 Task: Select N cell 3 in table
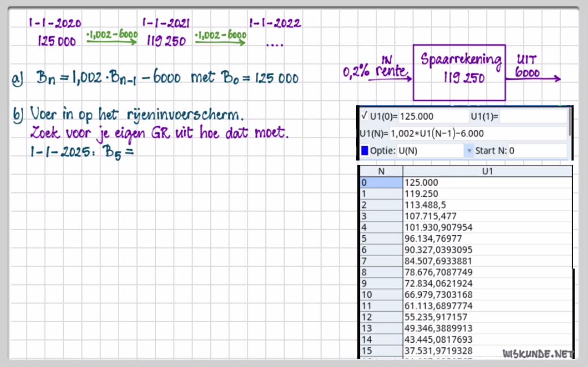(382, 216)
